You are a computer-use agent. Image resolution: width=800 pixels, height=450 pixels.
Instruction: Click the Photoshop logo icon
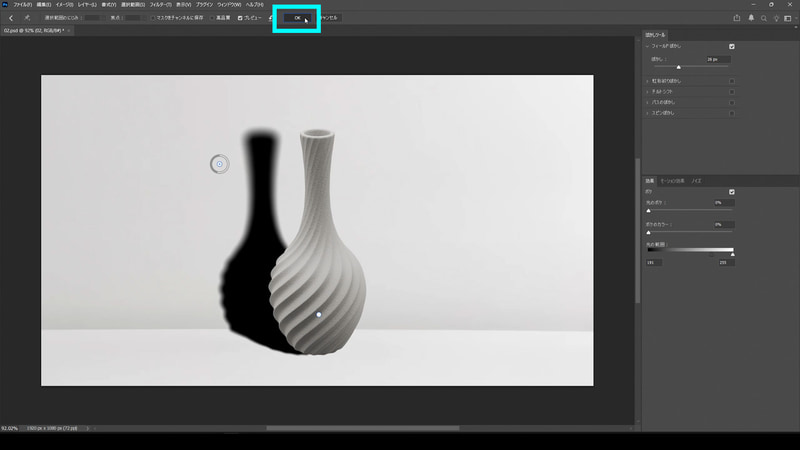5,5
